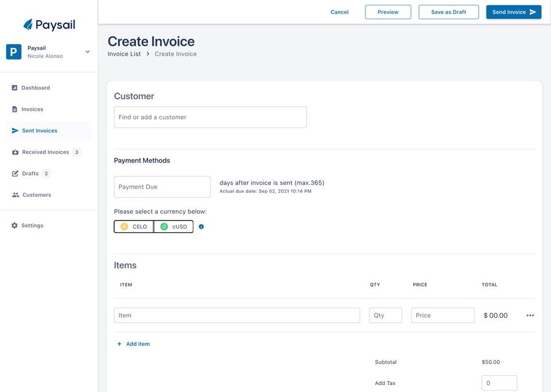Click the Drafts pencil icon
The height and width of the screenshot is (392, 551).
[15, 173]
